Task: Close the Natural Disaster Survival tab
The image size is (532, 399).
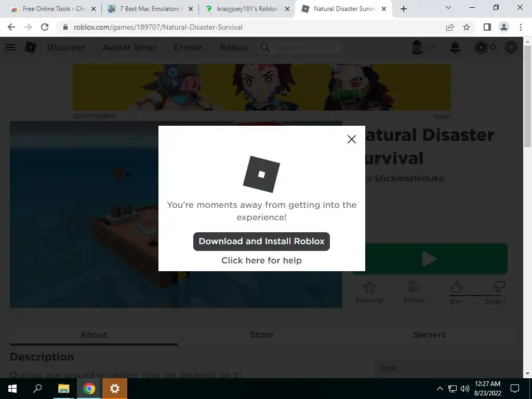Action: (384, 9)
